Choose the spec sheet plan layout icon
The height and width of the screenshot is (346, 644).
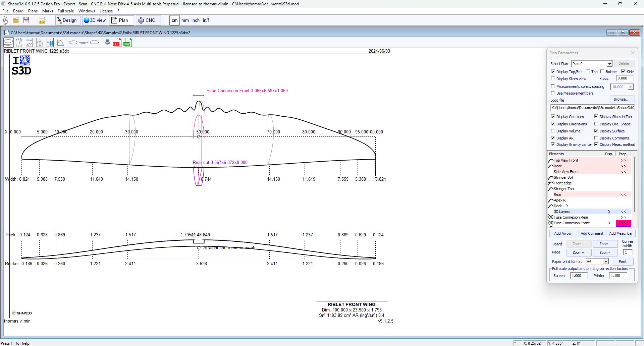[x=29, y=42]
